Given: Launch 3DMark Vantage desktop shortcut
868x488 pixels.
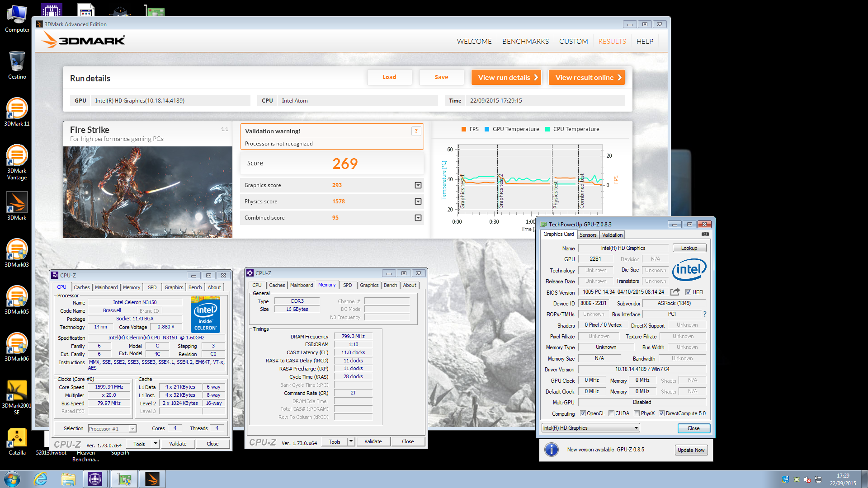Looking at the screenshot, I should [x=17, y=162].
